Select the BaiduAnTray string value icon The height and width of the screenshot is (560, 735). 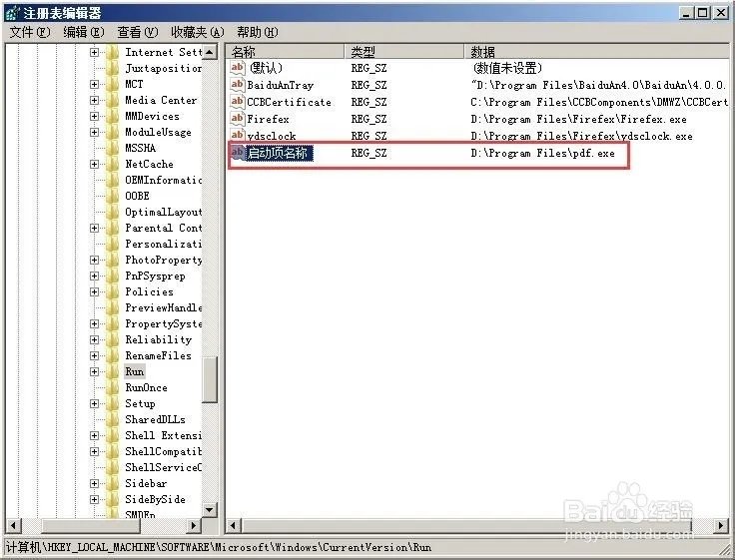(238, 85)
